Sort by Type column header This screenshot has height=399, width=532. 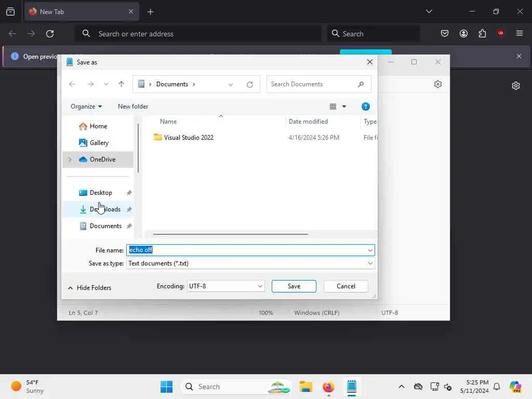point(370,122)
